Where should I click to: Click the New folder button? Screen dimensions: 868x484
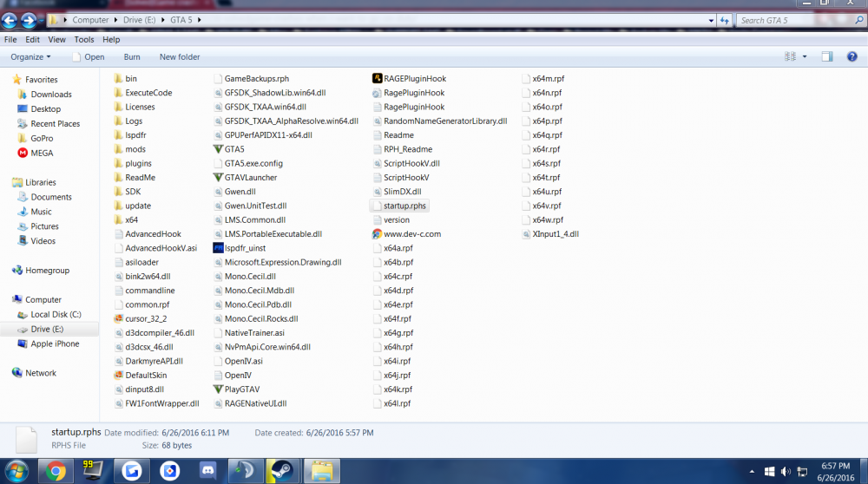pyautogui.click(x=180, y=57)
